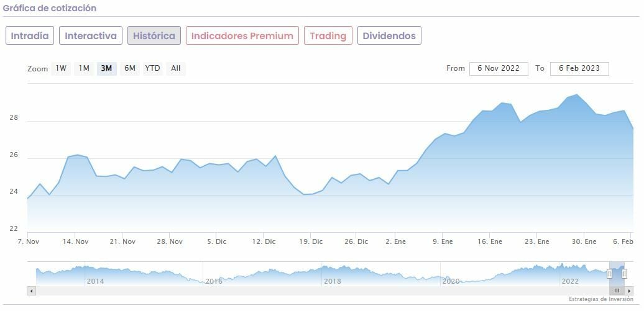
Task: Click the Estrategias de Inversión credit link
Action: click(600, 299)
